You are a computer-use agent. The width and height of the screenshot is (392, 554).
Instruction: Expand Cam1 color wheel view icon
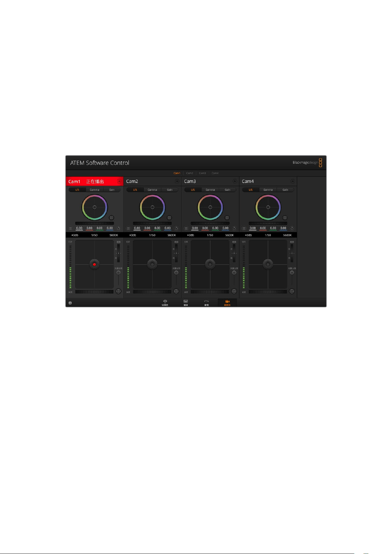111,218
